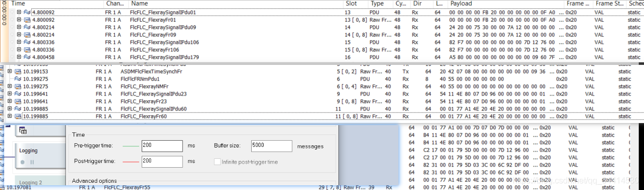Image resolution: width=644 pixels, height=190 pixels.
Task: Click the PDU icon of FlcFLC_FlexraySignalIPdu01 row
Action: [x=27, y=11]
